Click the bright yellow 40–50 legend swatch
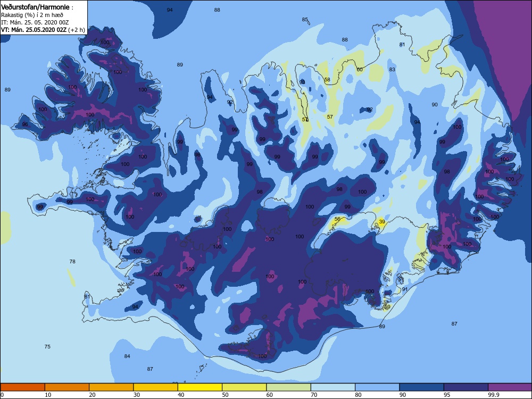The height and width of the screenshot is (399, 532). (200, 387)
